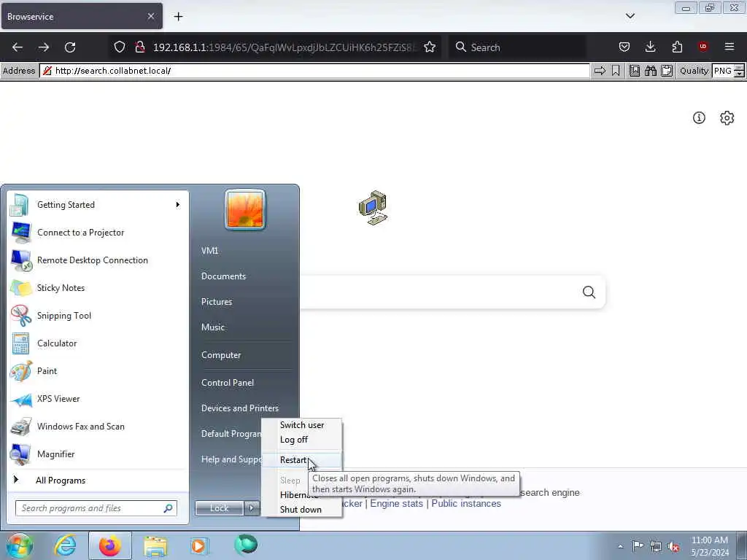Click the uBlock Origin toolbar icon
This screenshot has height=560, width=747.
point(703,47)
